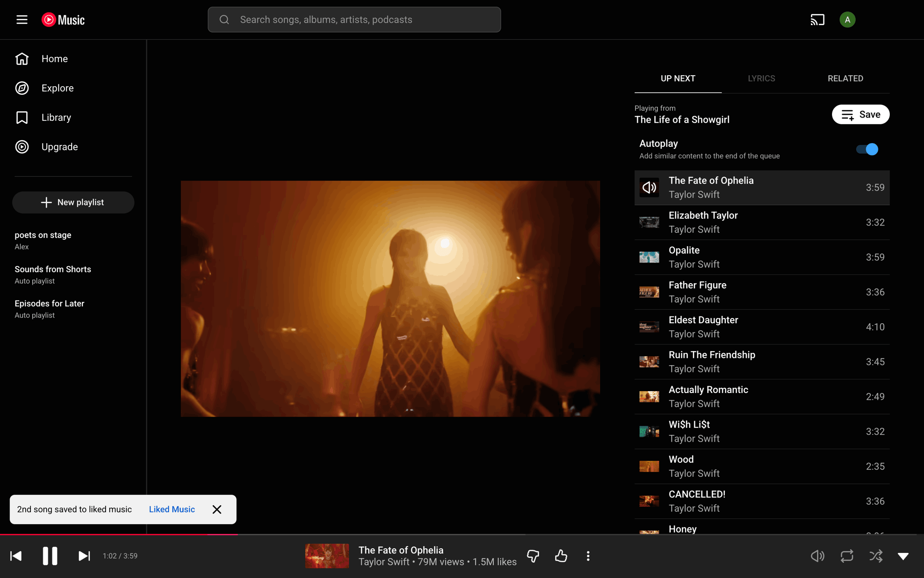
Task: Click the Opalite album thumbnail
Action: tap(649, 257)
